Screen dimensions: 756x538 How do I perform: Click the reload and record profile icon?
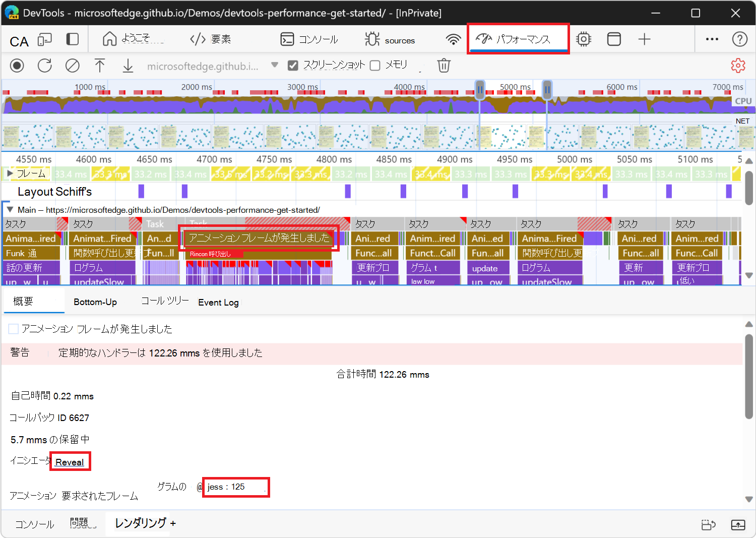[x=45, y=66]
